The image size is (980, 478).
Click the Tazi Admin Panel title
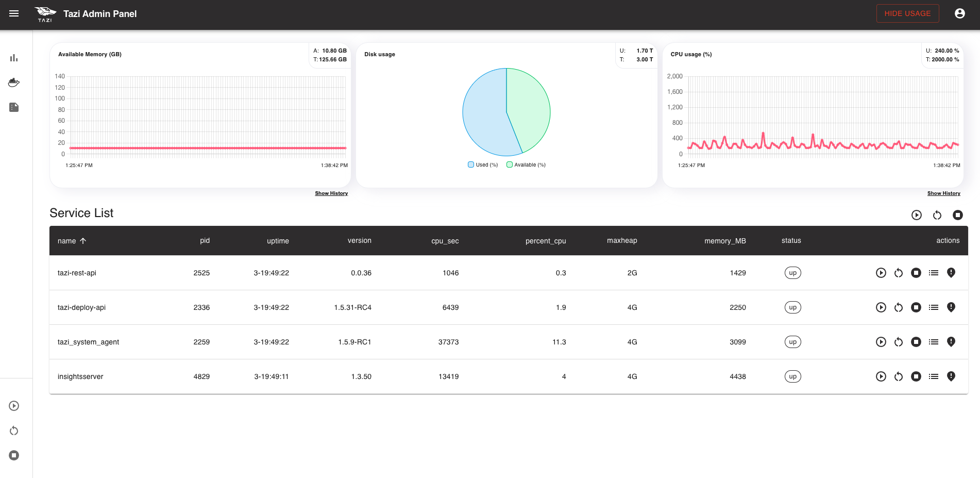click(100, 14)
